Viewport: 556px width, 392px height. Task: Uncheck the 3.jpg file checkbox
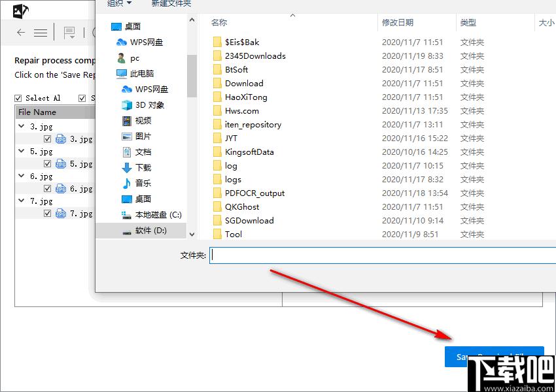point(47,139)
